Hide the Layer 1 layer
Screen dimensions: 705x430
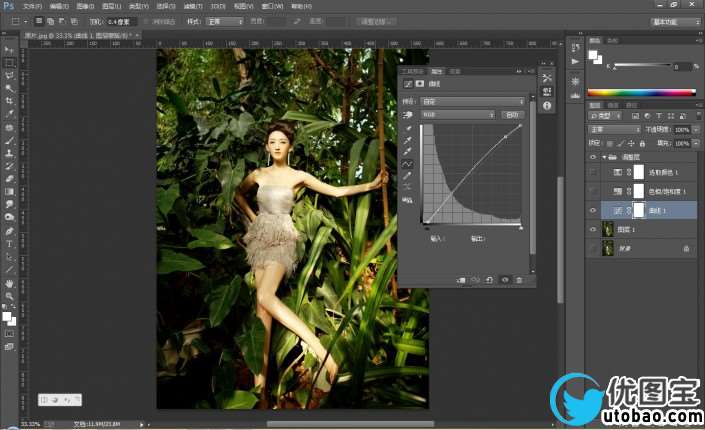coord(593,229)
